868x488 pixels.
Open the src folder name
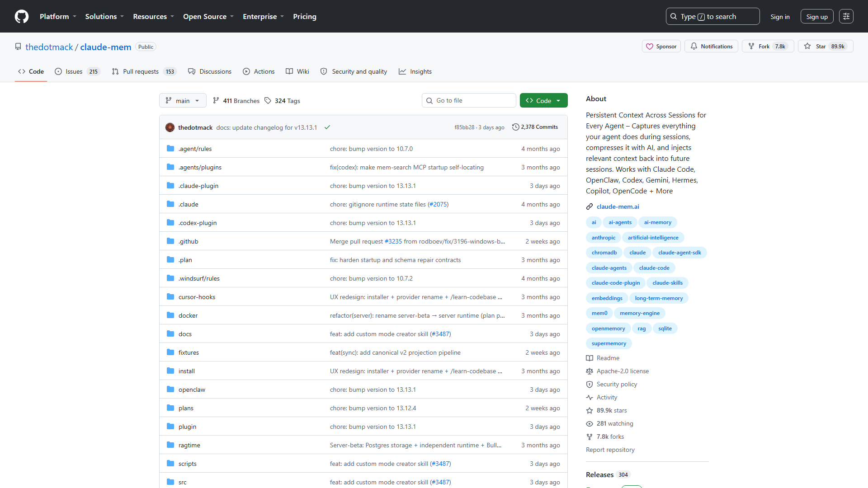click(x=182, y=482)
